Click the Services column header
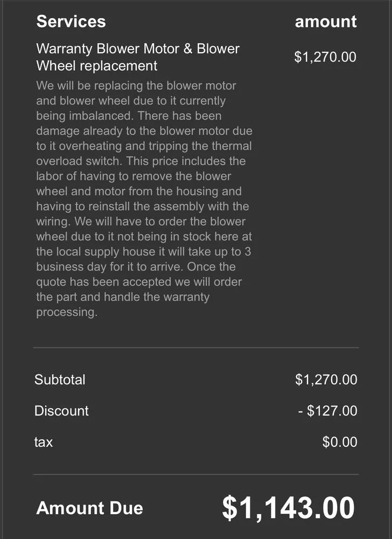 [x=71, y=22]
